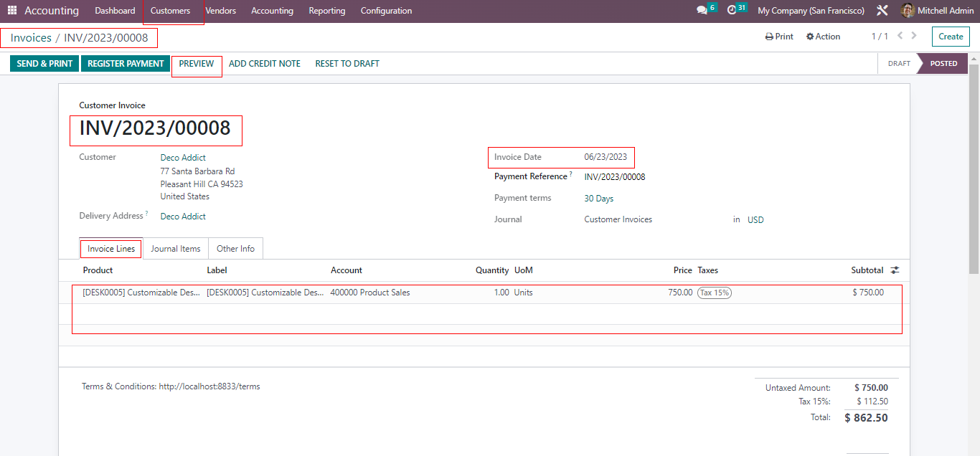The image size is (980, 456).
Task: Open column settings icon beside Subtotal
Action: click(x=895, y=270)
